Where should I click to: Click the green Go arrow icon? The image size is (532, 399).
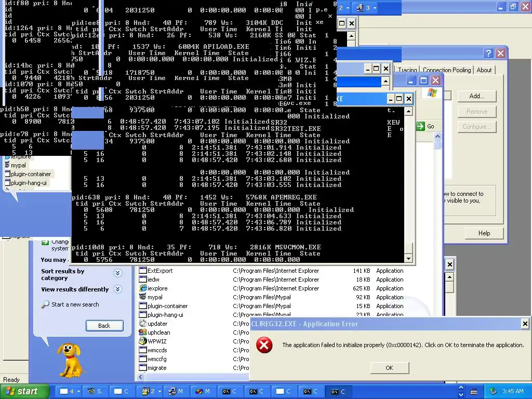pos(420,126)
